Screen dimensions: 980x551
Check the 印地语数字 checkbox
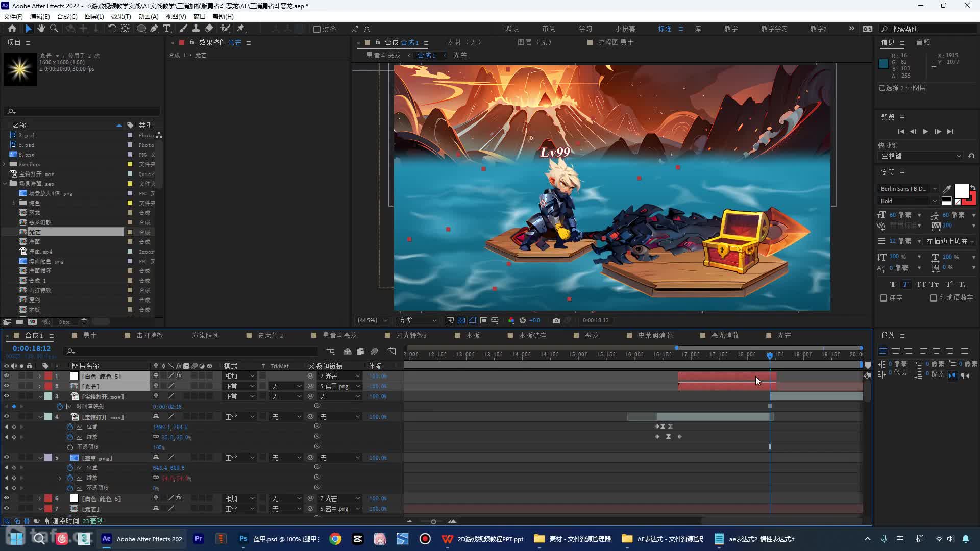pos(934,298)
